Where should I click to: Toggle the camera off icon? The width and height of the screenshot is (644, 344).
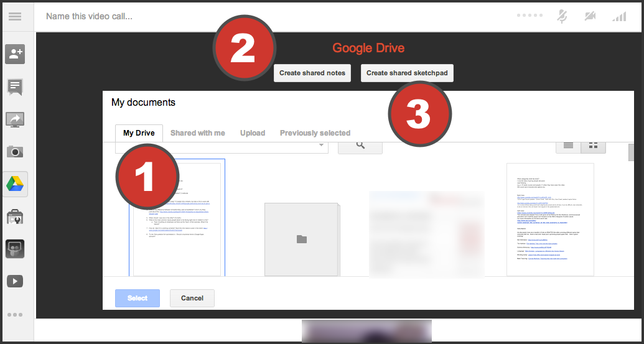[590, 16]
